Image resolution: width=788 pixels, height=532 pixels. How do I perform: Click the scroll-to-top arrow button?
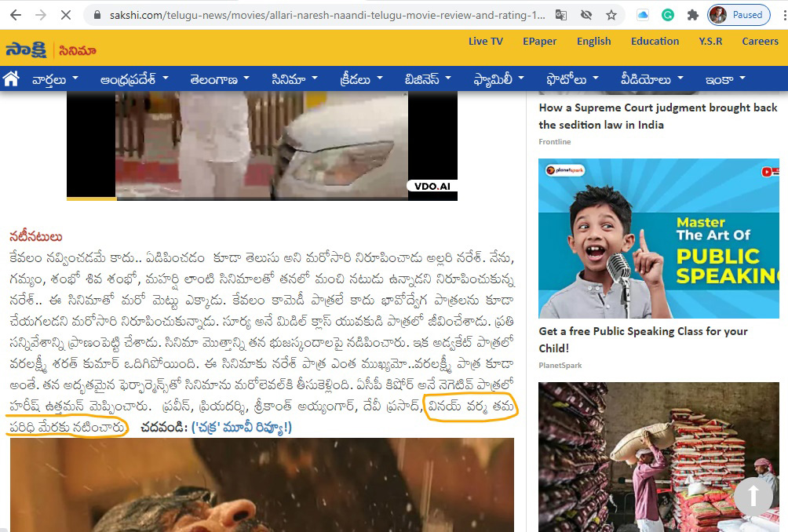[753, 496]
